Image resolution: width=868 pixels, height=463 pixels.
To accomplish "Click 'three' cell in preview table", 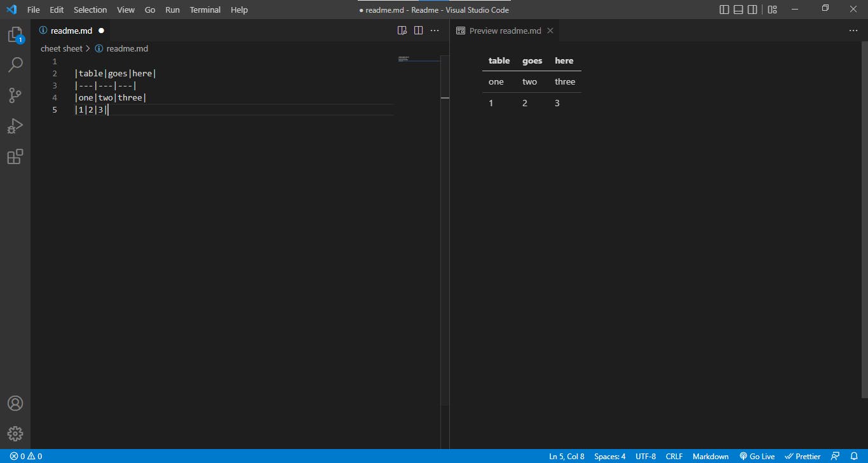I will coord(565,82).
